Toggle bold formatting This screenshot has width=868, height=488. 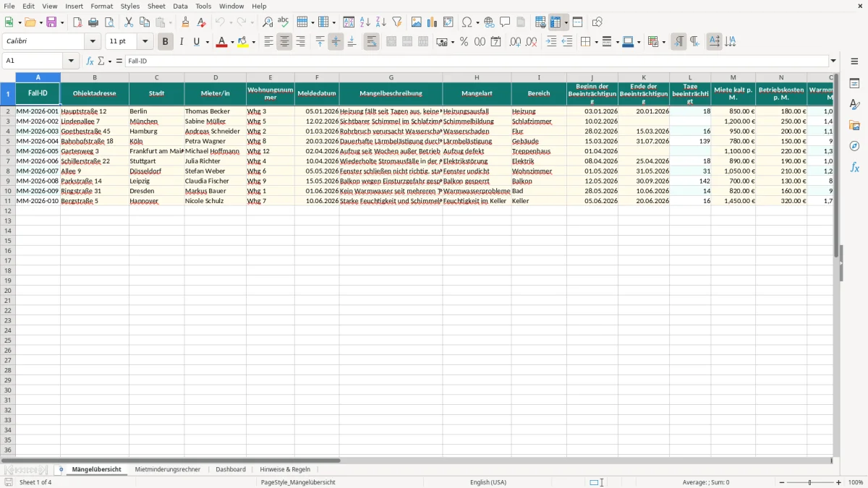coord(165,42)
